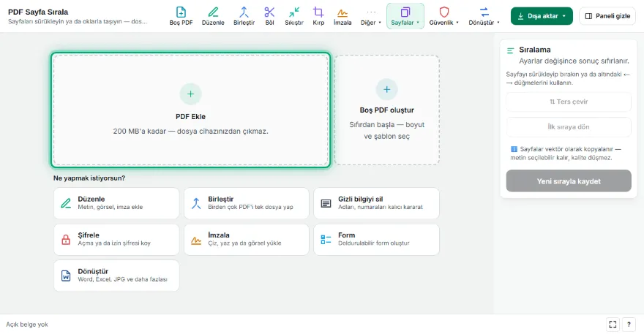Open the İmzala quick action card
644x334 pixels.
[x=247, y=240]
